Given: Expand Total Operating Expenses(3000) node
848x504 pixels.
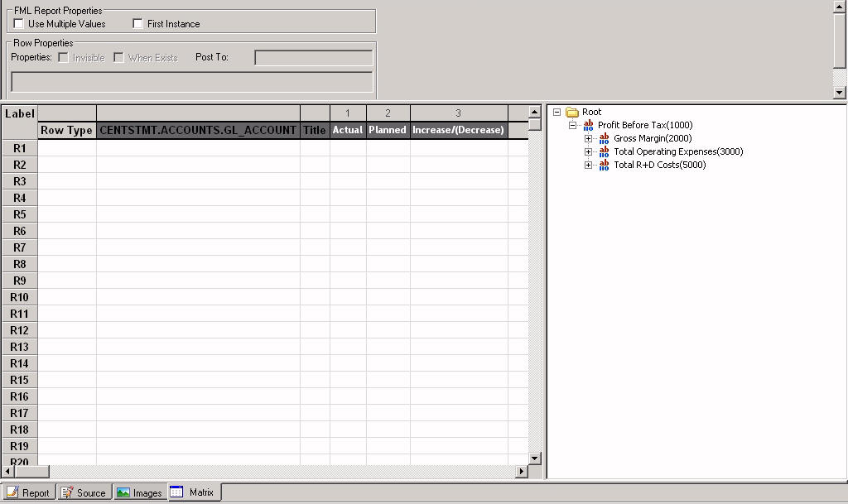Looking at the screenshot, I should click(x=589, y=151).
